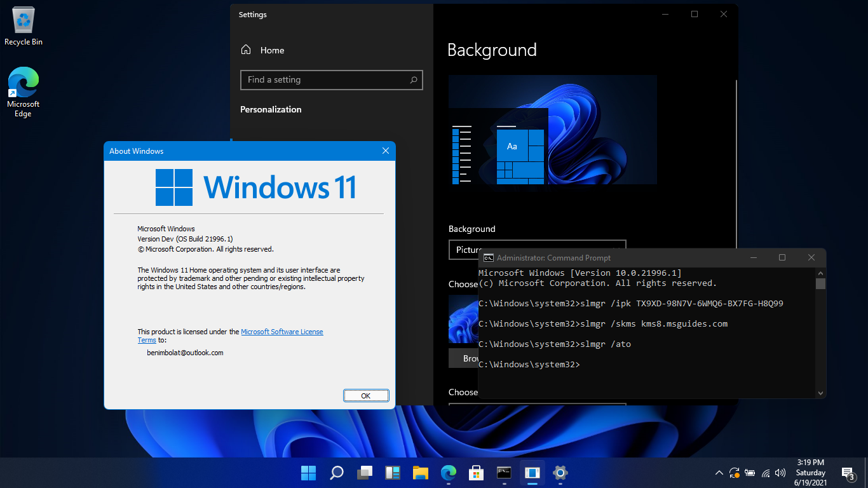Click Version Dev OS Build 21996.1 text
This screenshot has width=868, height=488.
click(x=185, y=239)
